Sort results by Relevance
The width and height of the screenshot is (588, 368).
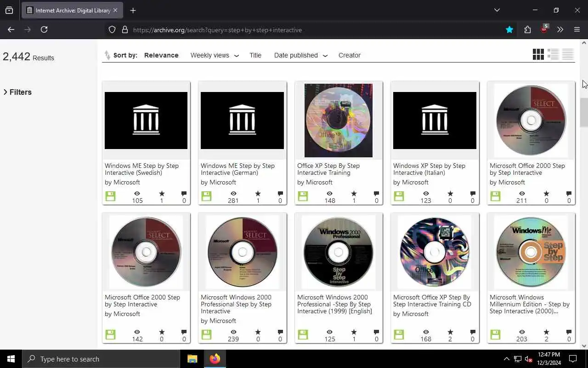[x=161, y=55]
